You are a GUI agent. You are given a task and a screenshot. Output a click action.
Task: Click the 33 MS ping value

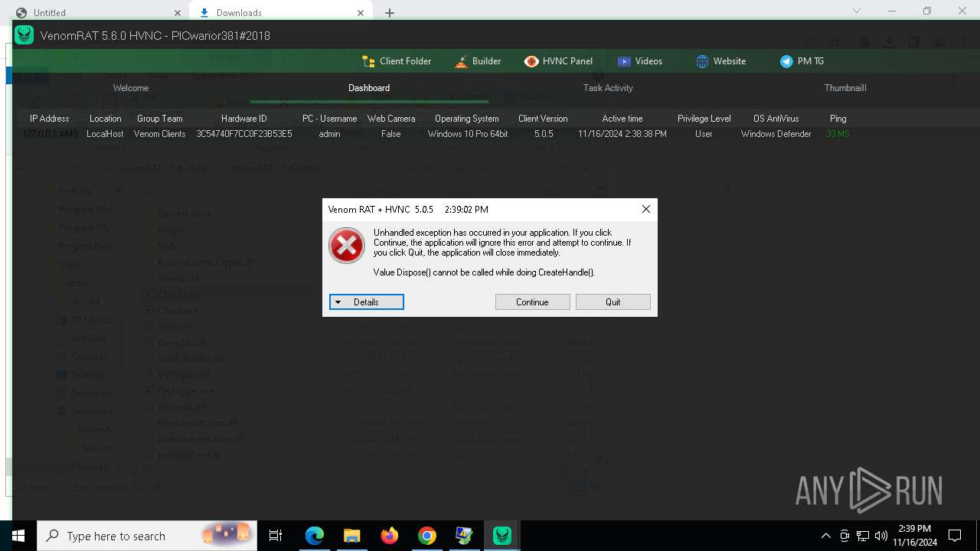(838, 134)
